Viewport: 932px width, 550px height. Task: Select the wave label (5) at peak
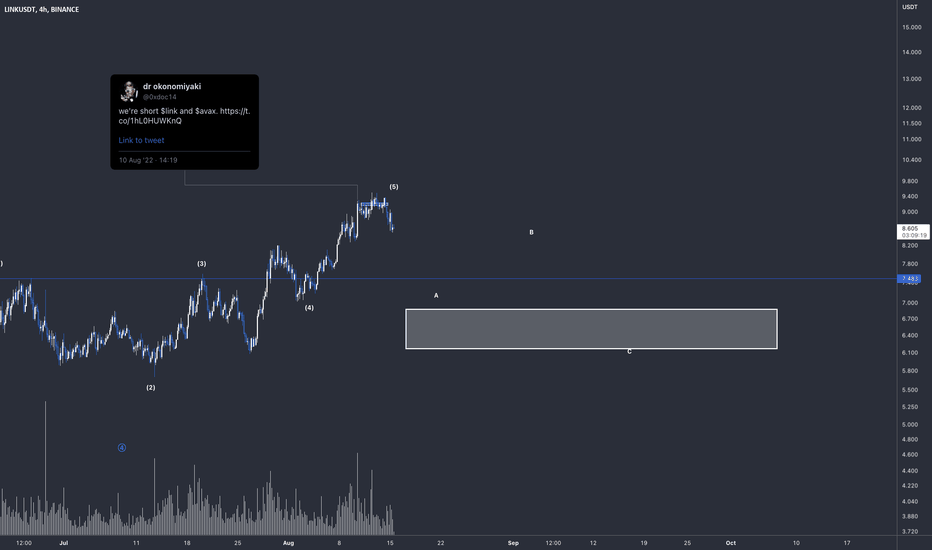394,187
